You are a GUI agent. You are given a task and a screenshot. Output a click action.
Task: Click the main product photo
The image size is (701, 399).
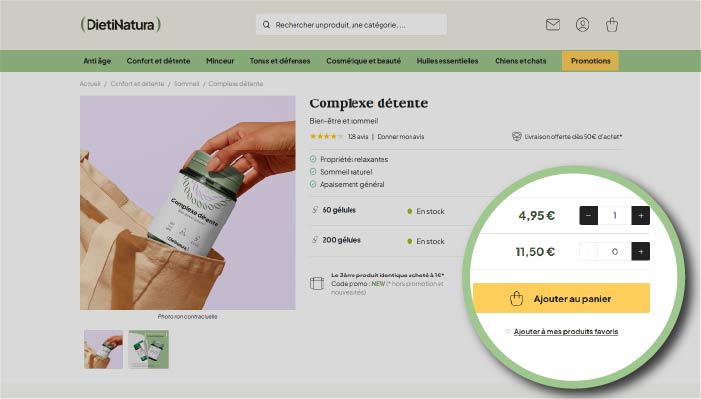[188, 203]
